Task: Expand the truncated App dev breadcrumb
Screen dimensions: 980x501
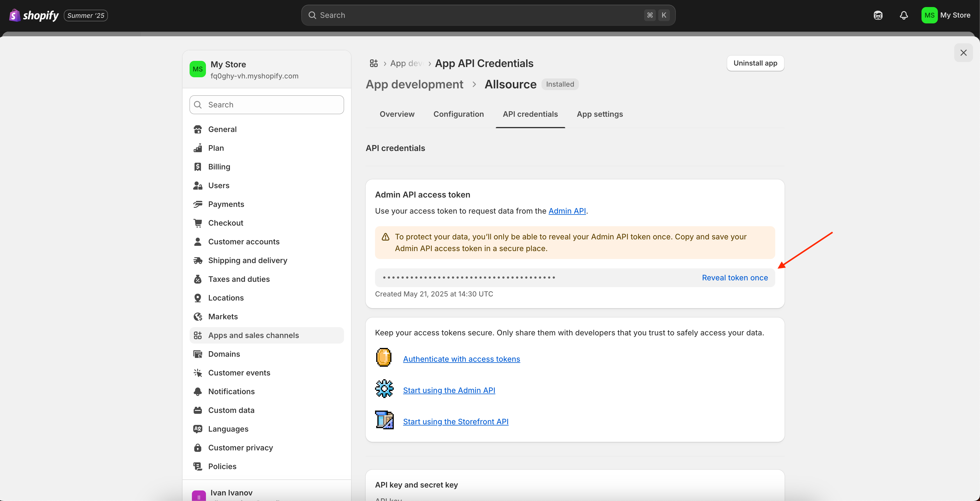Action: [406, 63]
